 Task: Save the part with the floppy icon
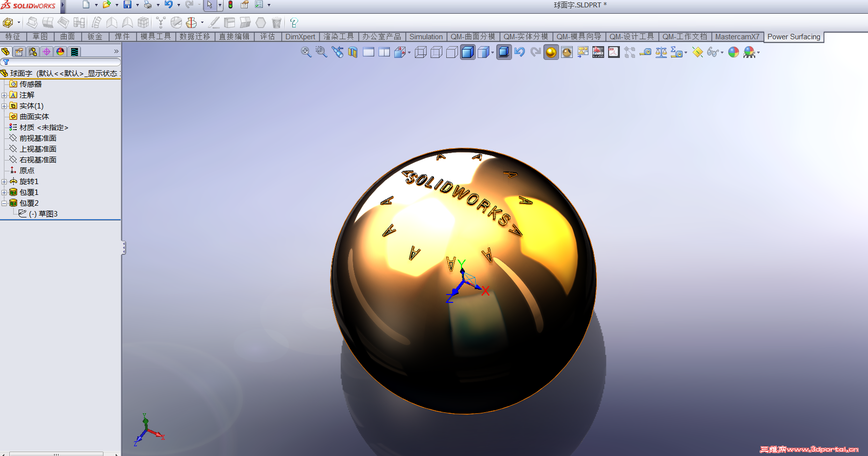[128, 5]
